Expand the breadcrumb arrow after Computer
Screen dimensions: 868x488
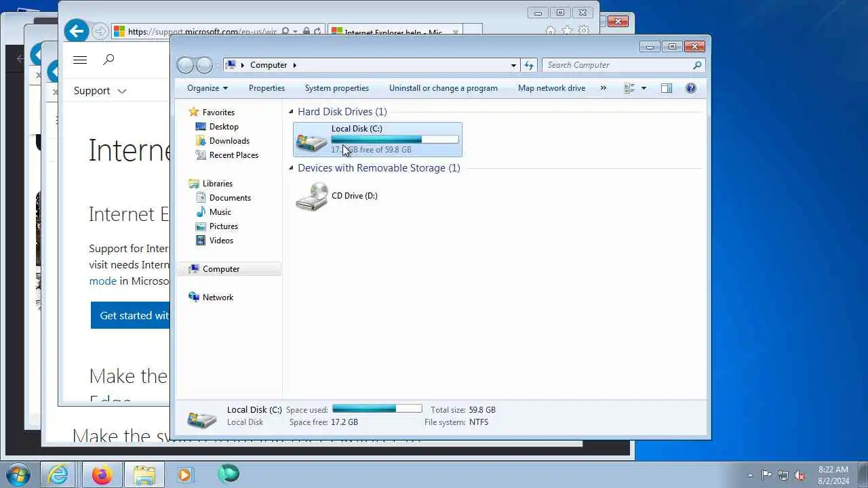[294, 65]
